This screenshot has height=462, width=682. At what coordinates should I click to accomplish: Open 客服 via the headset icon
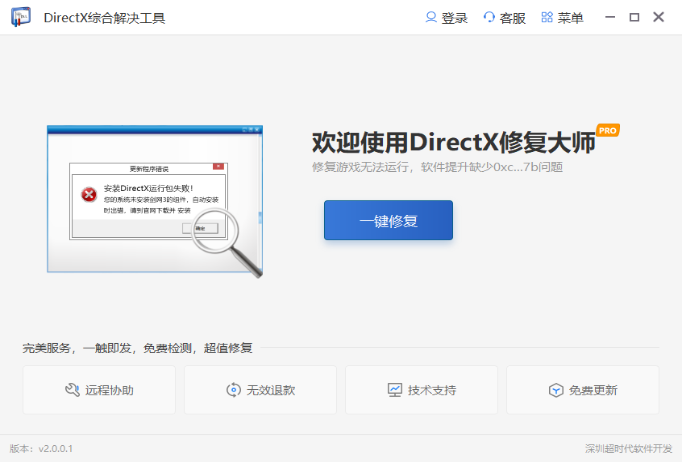[489, 18]
